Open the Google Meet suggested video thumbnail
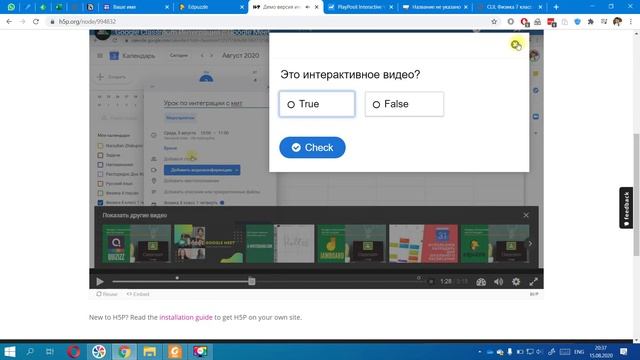Image resolution: width=640 pixels, height=360 pixels. point(208,244)
